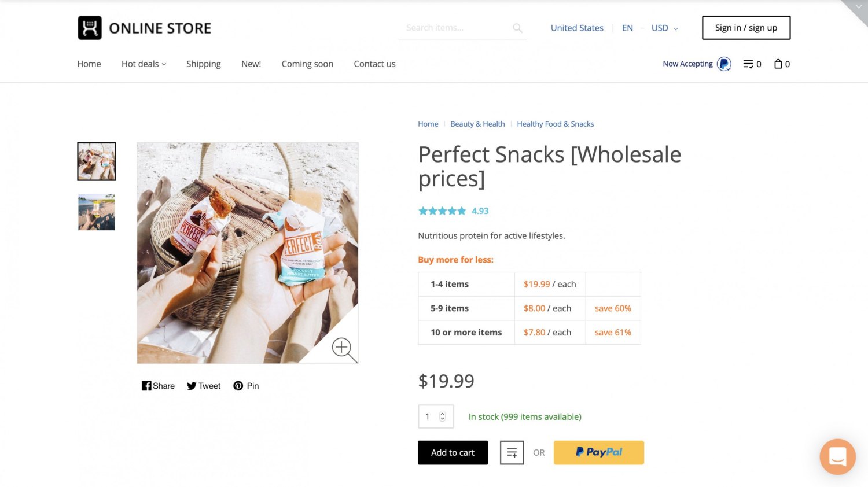Open the Shipping page from navigation
This screenshot has width=868, height=487.
click(203, 64)
